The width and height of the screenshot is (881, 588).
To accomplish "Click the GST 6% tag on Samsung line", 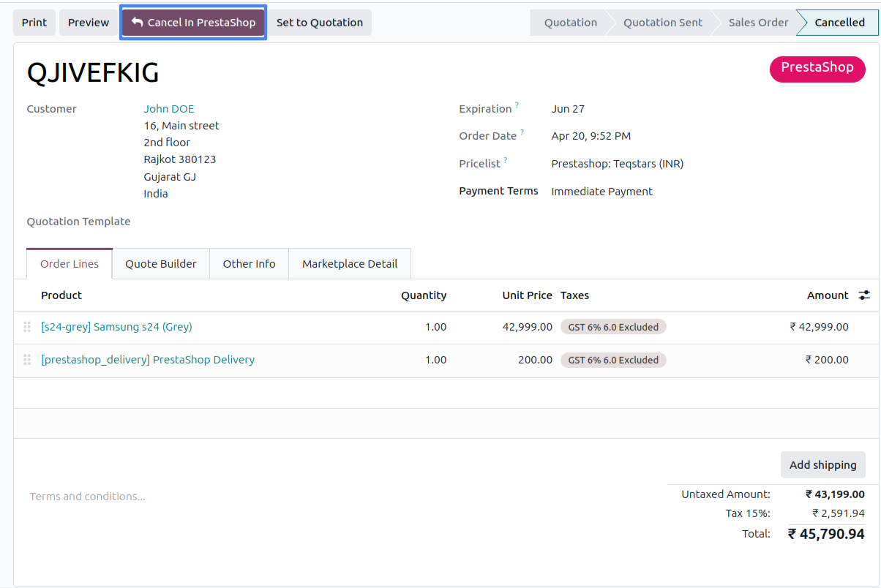I will [613, 327].
